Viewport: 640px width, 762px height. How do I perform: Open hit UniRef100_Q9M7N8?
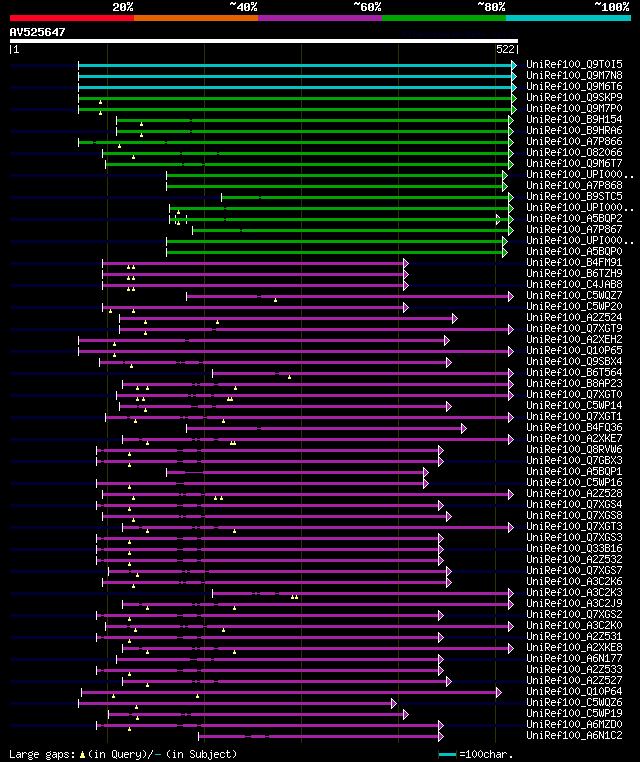[x=574, y=76]
